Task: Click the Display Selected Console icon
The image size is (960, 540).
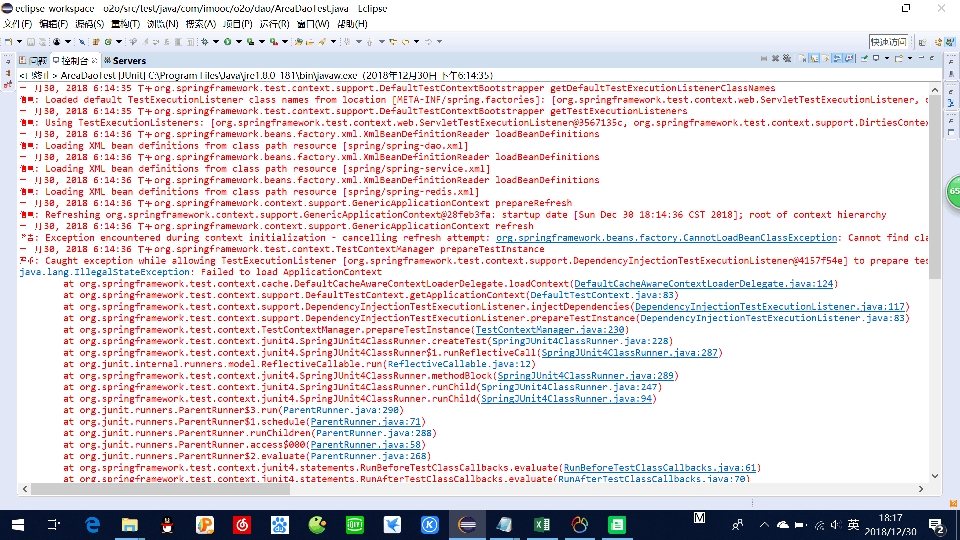Action: tap(876, 58)
